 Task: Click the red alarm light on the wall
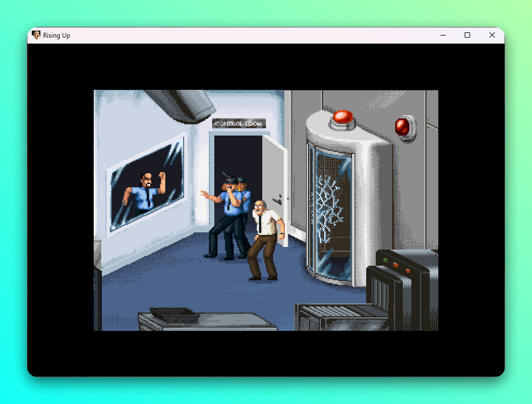pyautogui.click(x=404, y=127)
